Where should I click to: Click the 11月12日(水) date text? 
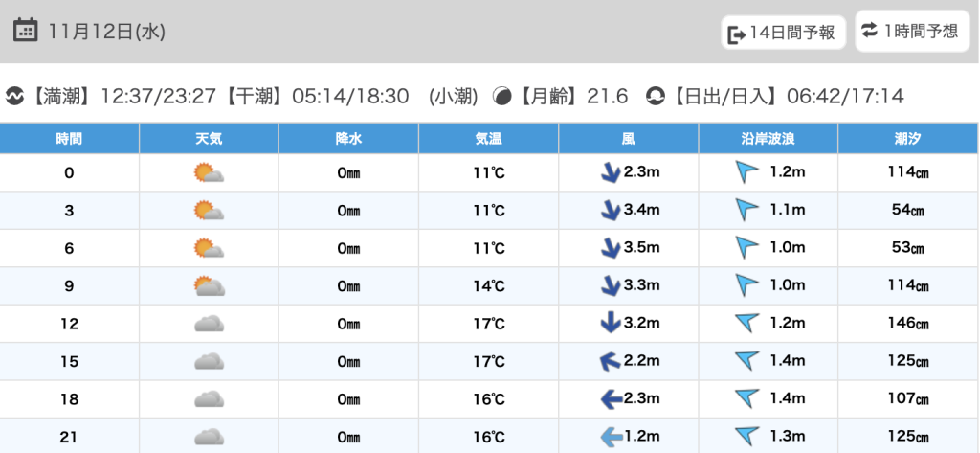click(106, 32)
